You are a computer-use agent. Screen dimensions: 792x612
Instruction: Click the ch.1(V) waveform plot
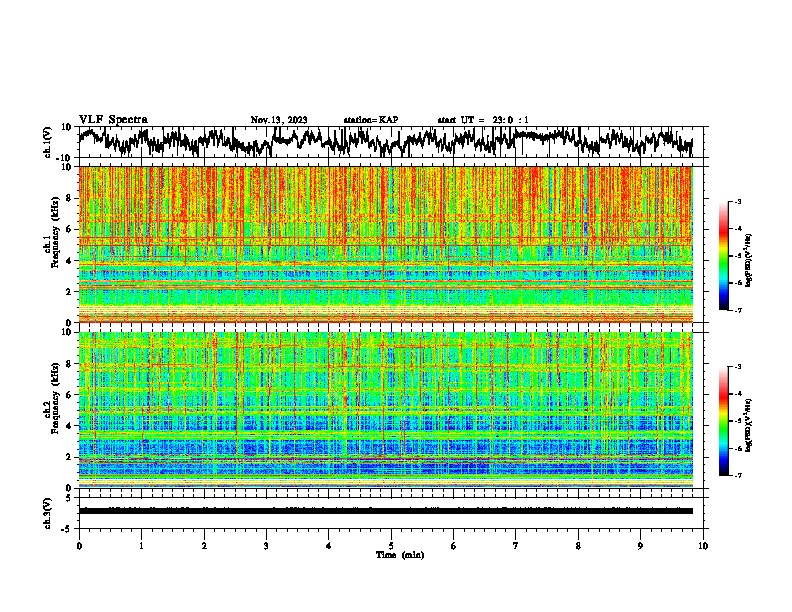[x=390, y=142]
